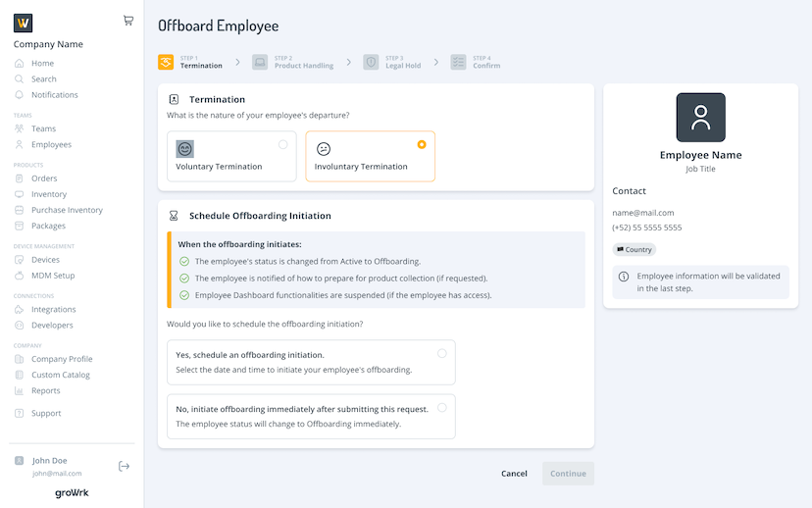Click the Search magnifier icon
The width and height of the screenshot is (812, 508).
20,79
